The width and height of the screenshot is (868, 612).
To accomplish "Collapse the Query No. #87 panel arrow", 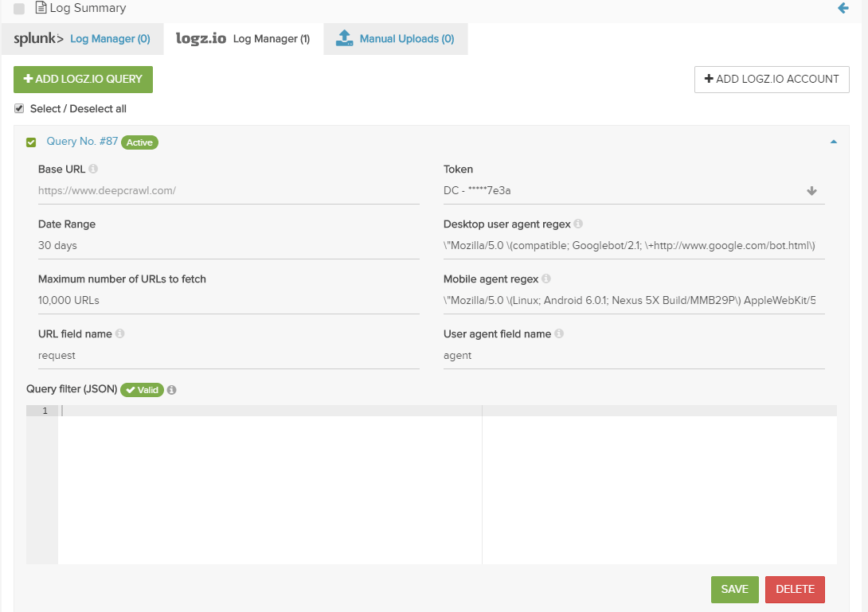I will [834, 142].
